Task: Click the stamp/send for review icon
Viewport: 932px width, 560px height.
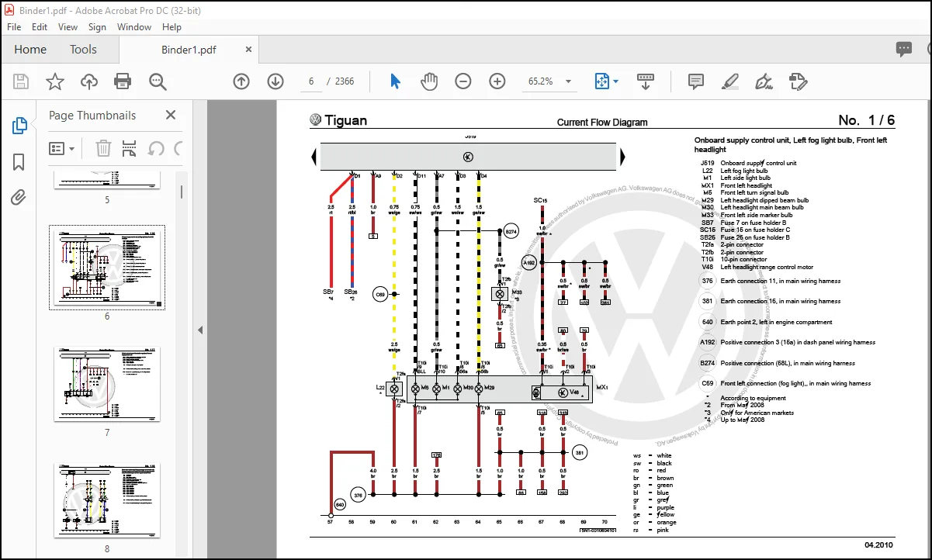Action: 799,81
